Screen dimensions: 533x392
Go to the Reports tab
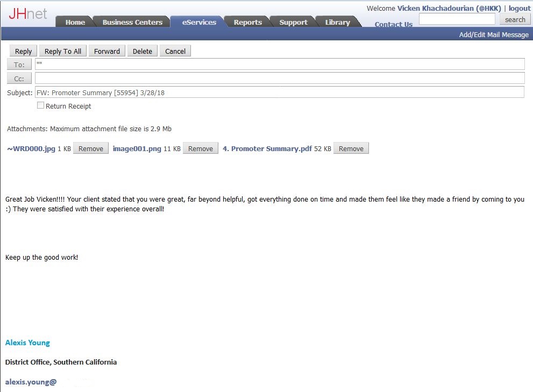click(x=247, y=22)
